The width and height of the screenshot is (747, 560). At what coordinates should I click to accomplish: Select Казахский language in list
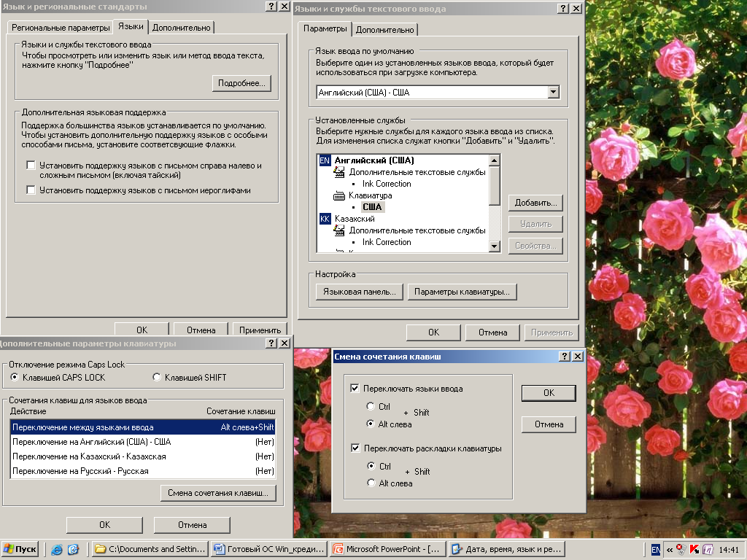(355, 219)
